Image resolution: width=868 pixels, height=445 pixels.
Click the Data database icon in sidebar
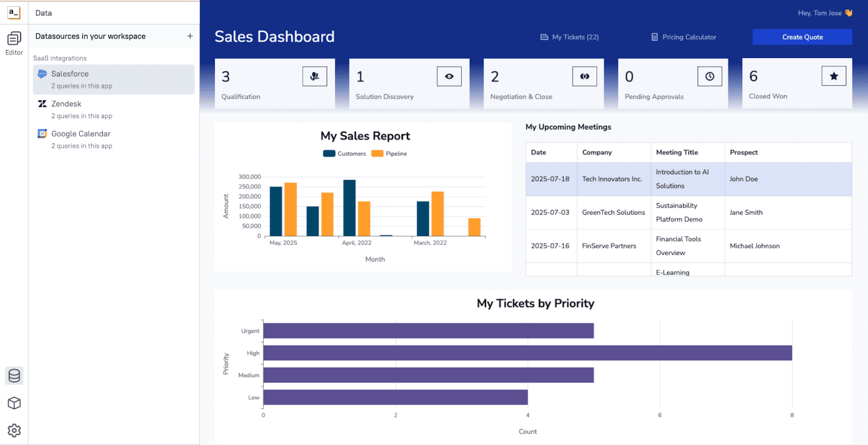14,376
